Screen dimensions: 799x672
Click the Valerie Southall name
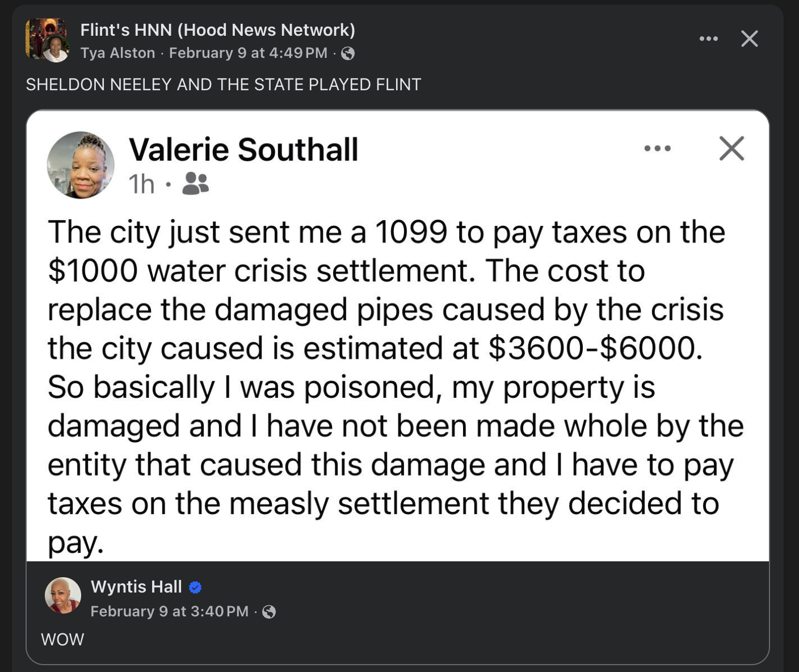(243, 149)
